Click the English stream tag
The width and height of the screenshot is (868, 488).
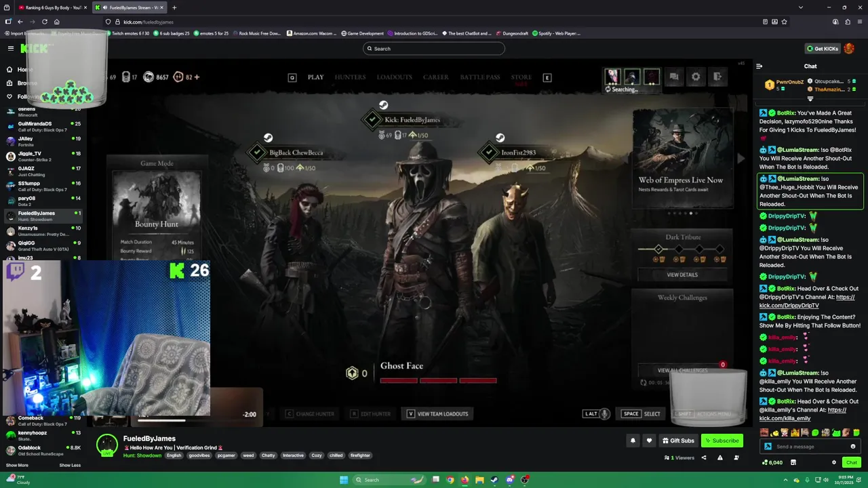pyautogui.click(x=174, y=455)
